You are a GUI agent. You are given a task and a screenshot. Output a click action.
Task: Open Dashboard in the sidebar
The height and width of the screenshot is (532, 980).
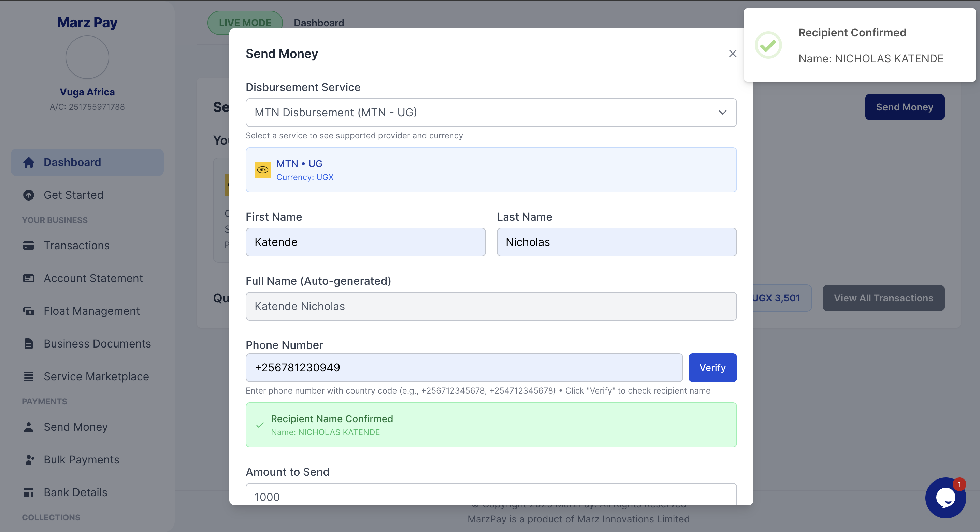(87, 162)
